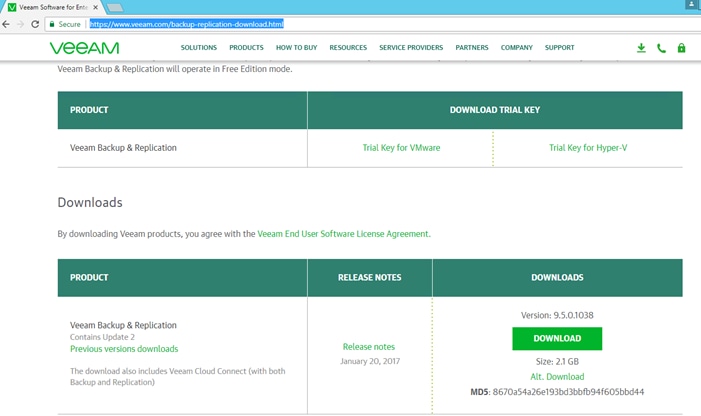Open the Resources menu
This screenshot has height=416, width=701.
pyautogui.click(x=348, y=47)
